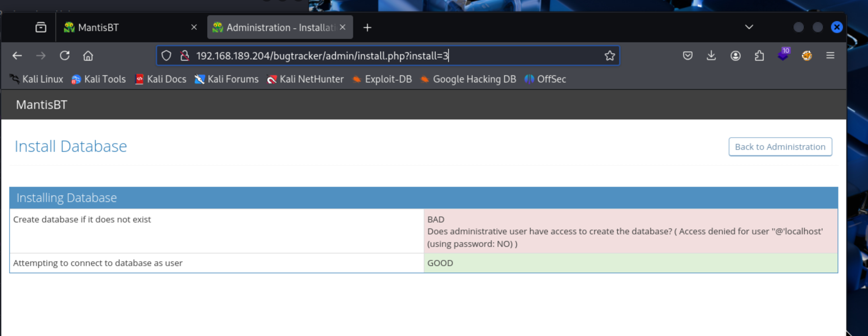Screen dimensions: 868x336
Task: Open the Kali Docs bookmark
Action: (x=160, y=79)
